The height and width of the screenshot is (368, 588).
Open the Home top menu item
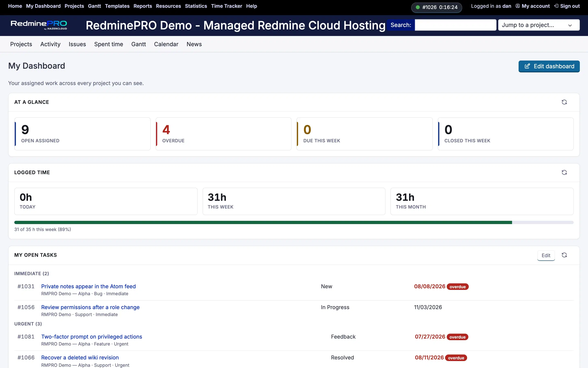(15, 6)
